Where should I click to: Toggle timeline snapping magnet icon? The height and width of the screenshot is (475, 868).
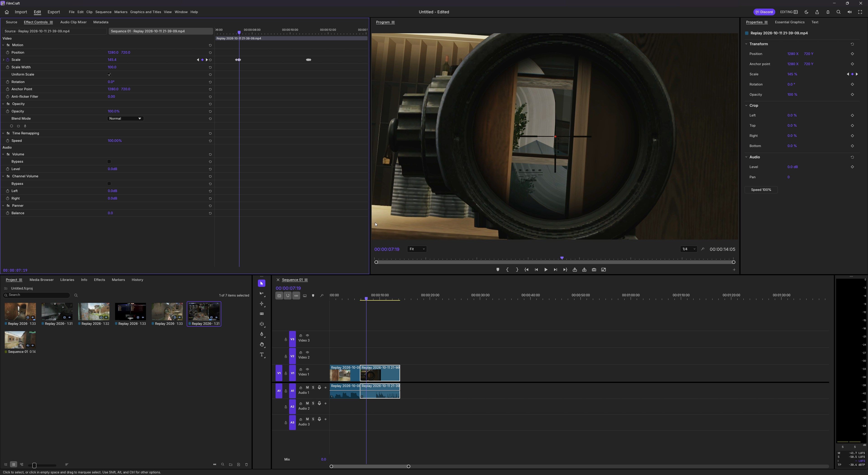pyautogui.click(x=288, y=296)
